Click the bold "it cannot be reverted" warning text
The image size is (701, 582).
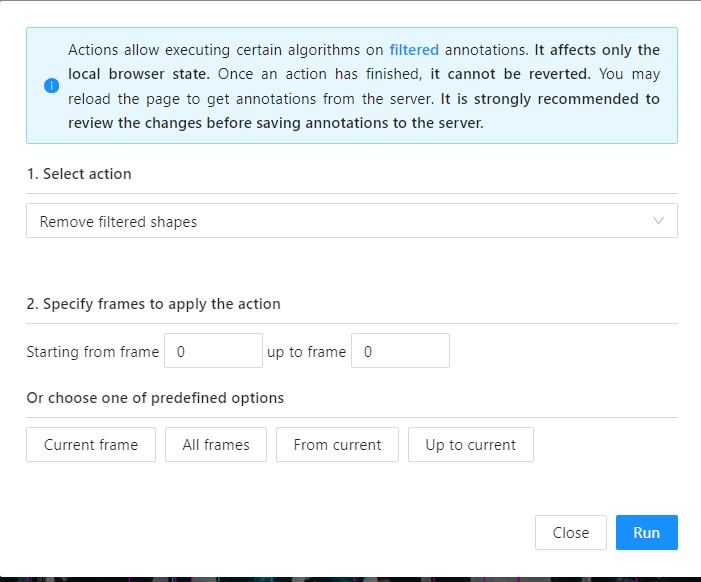510,74
